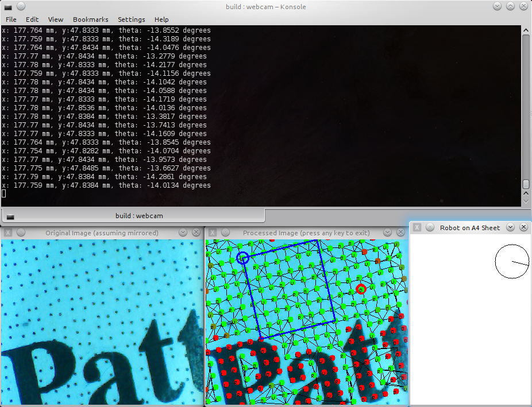Open the File menu
The height and width of the screenshot is (407, 532).
[11, 20]
